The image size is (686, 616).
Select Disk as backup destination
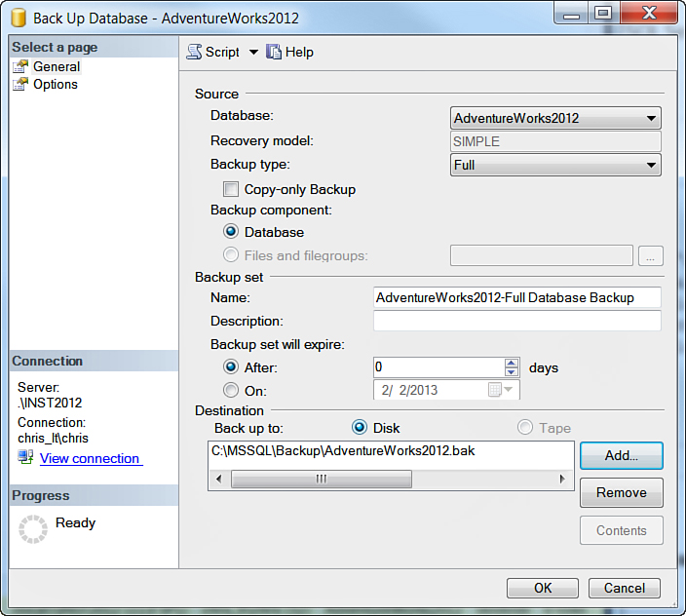(359, 428)
